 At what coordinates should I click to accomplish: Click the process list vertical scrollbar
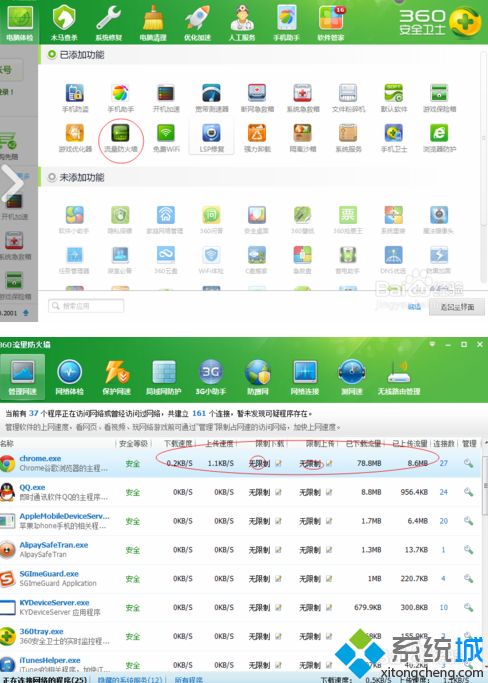tap(485, 558)
